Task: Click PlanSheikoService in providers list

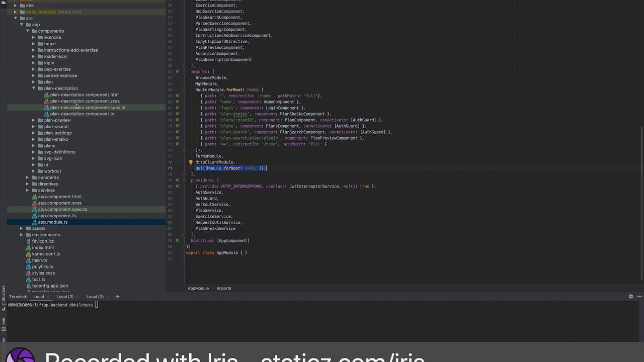Action: [215, 228]
